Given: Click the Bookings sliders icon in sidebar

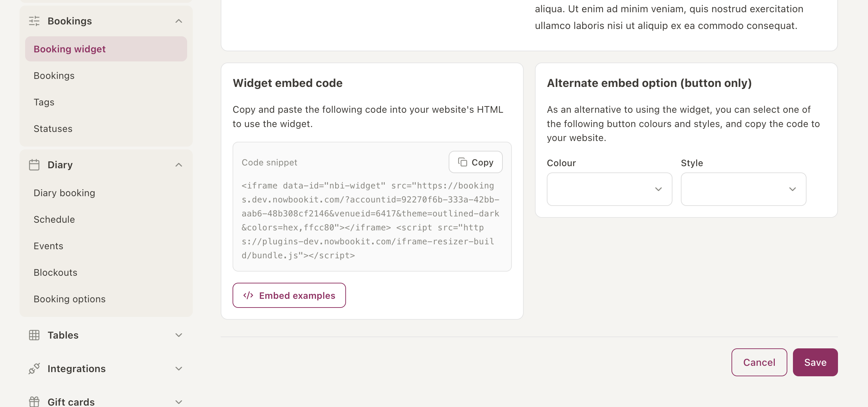Looking at the screenshot, I should tap(34, 21).
